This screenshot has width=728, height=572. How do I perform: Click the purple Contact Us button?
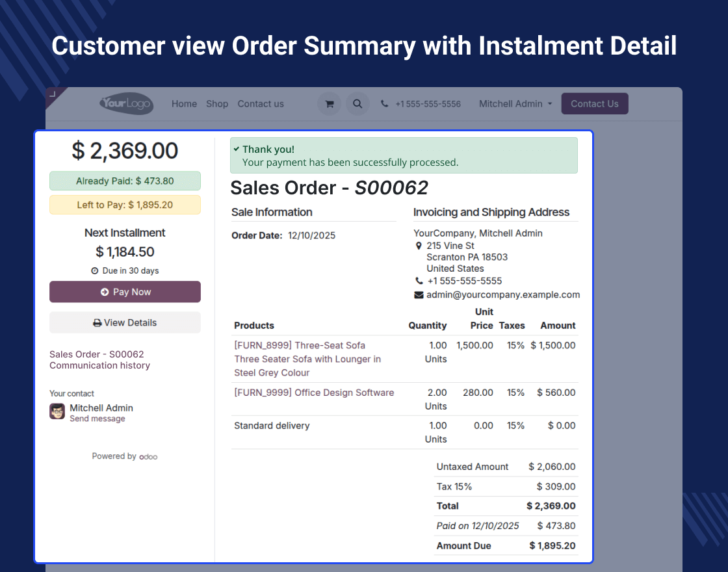click(594, 103)
